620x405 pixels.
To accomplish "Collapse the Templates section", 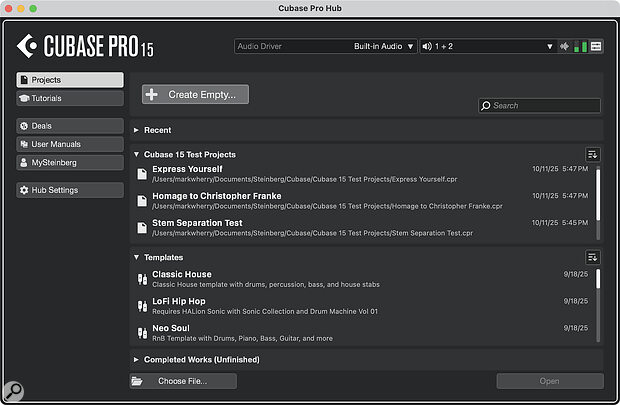I will coord(136,257).
